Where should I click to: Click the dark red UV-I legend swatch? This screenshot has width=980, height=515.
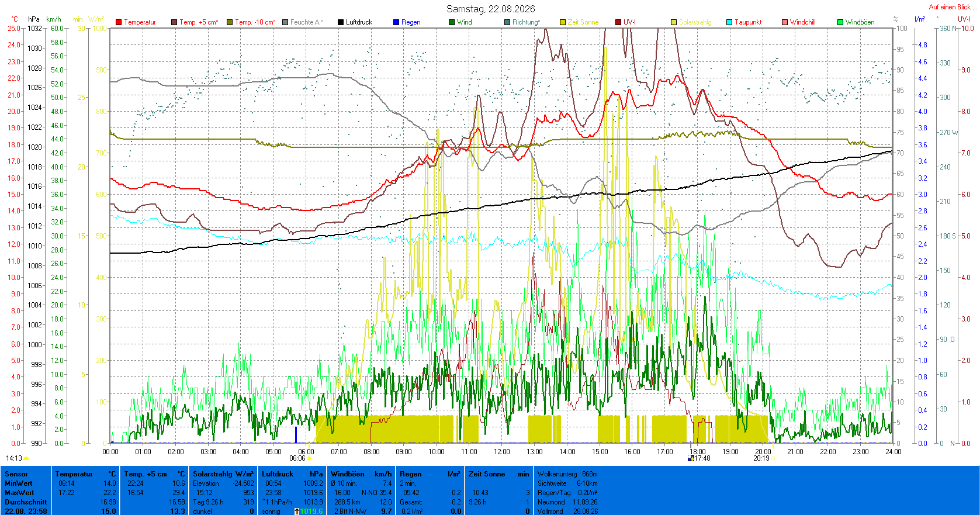(618, 22)
